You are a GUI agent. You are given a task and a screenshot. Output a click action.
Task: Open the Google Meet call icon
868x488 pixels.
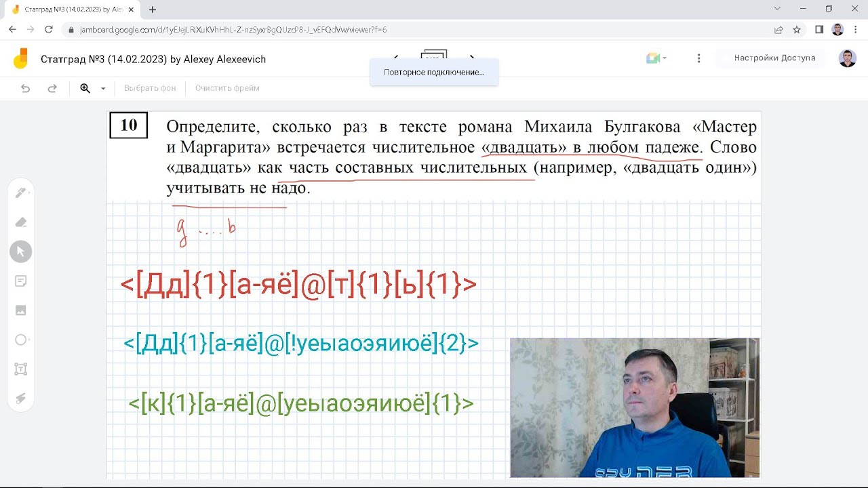pyautogui.click(x=653, y=58)
